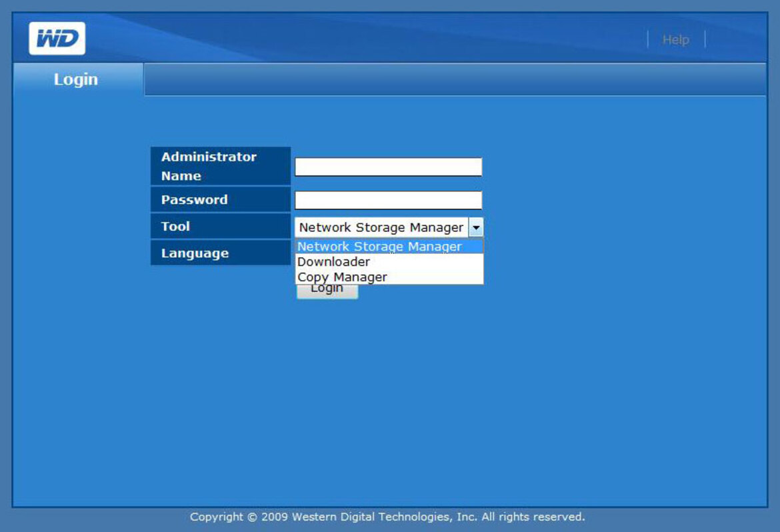
Task: Click the WD logo
Action: 55,38
